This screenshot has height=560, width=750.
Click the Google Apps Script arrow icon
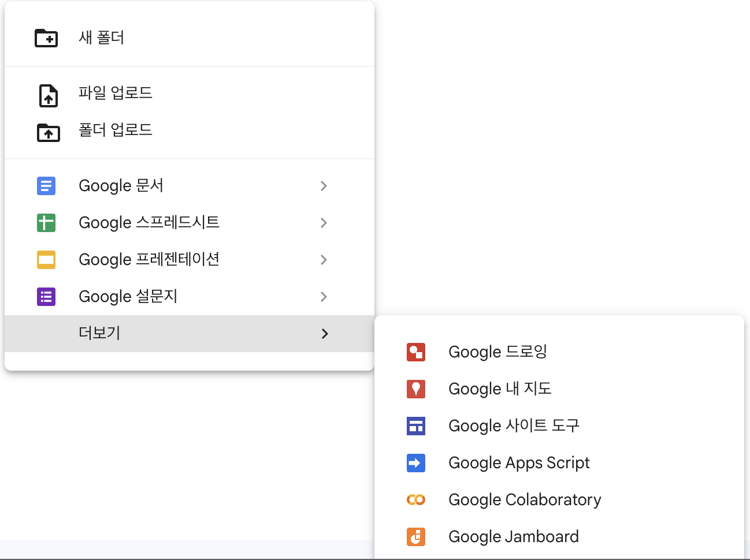(416, 463)
